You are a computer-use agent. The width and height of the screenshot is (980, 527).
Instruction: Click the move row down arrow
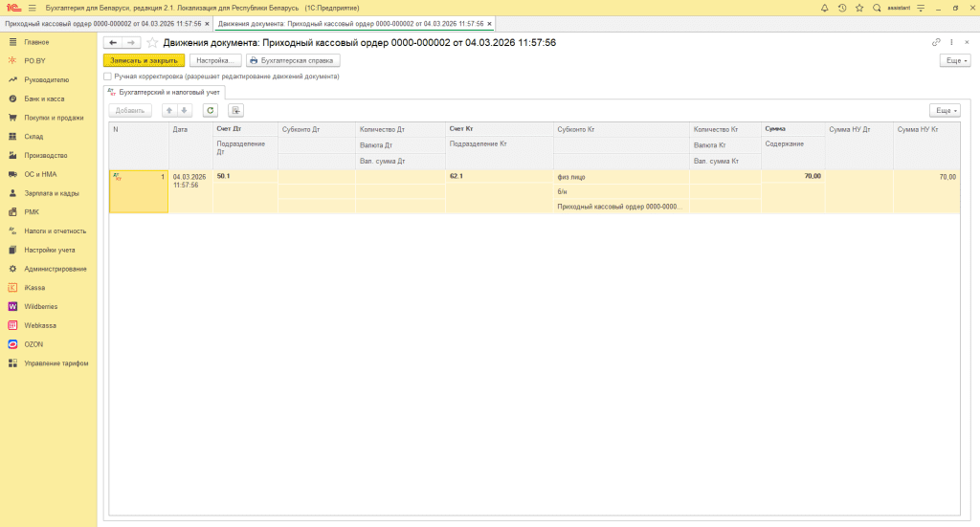click(186, 110)
